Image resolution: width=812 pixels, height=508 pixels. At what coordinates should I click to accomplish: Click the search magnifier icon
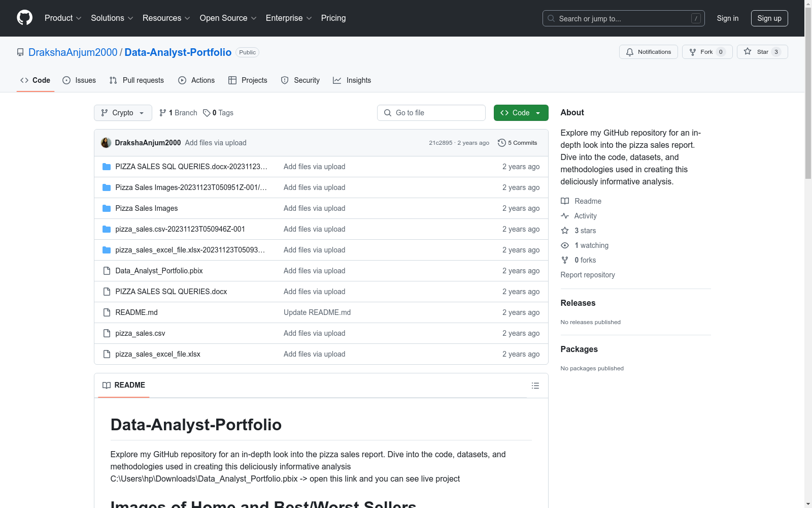pos(551,18)
